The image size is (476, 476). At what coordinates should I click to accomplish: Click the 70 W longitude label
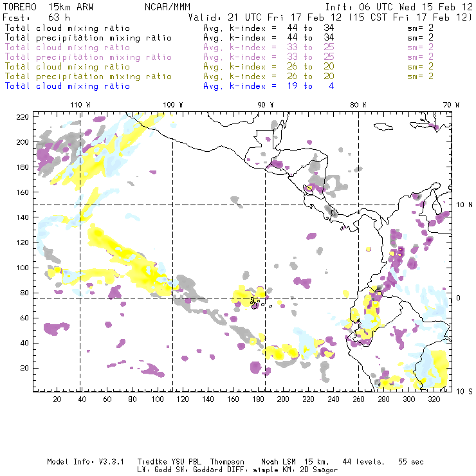[452, 105]
